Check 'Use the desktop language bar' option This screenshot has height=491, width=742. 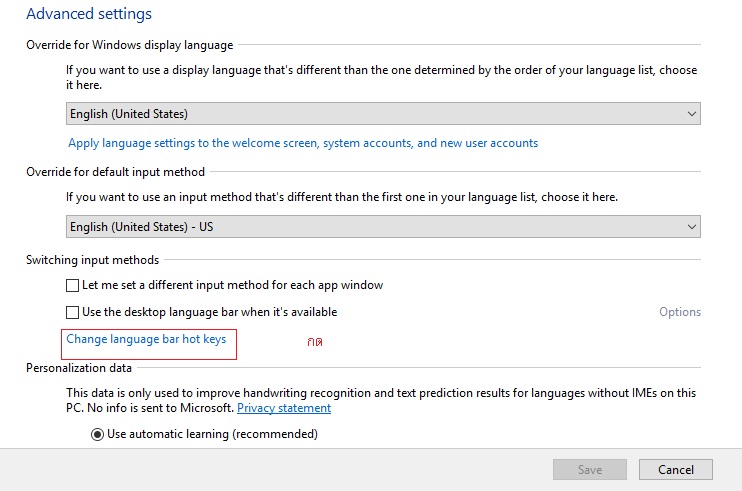pos(72,312)
